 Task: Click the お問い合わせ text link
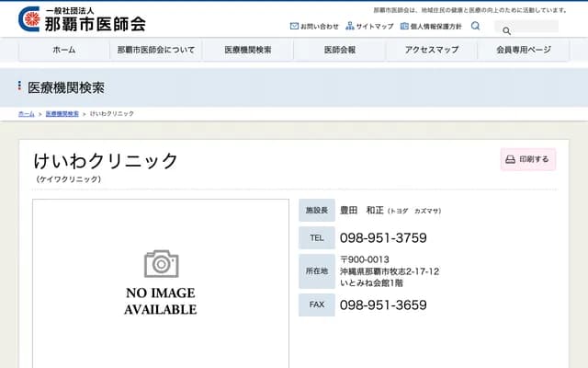[319, 27]
